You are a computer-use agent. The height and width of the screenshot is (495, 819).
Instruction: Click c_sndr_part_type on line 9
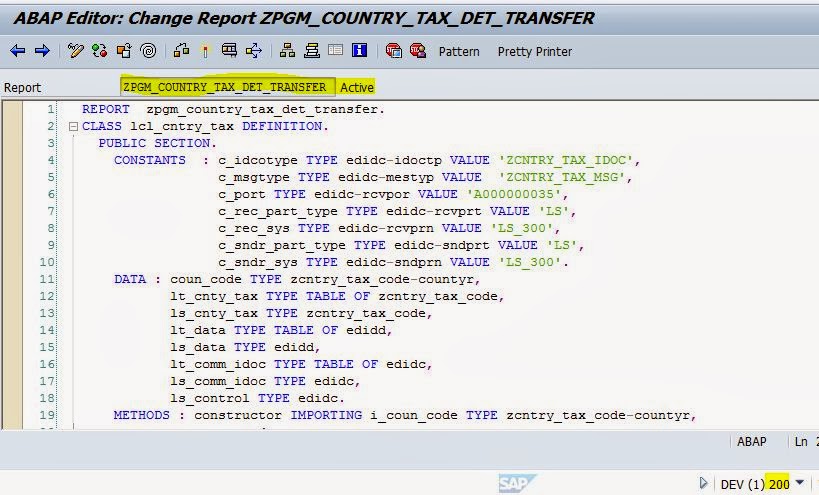(282, 245)
